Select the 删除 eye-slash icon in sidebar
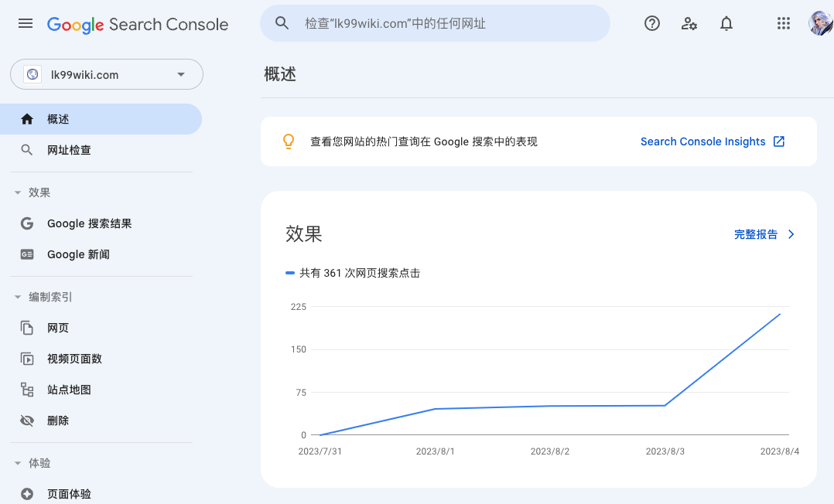The height and width of the screenshot is (504, 834). click(27, 420)
